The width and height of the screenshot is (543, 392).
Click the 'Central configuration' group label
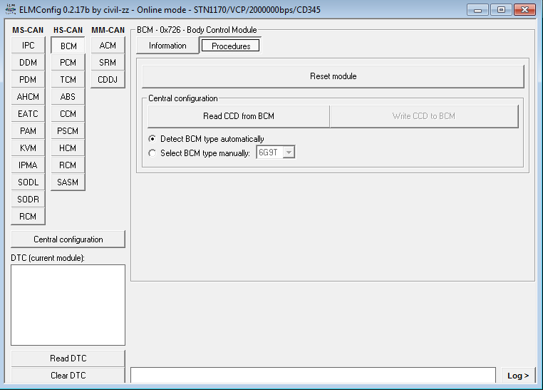click(x=183, y=98)
